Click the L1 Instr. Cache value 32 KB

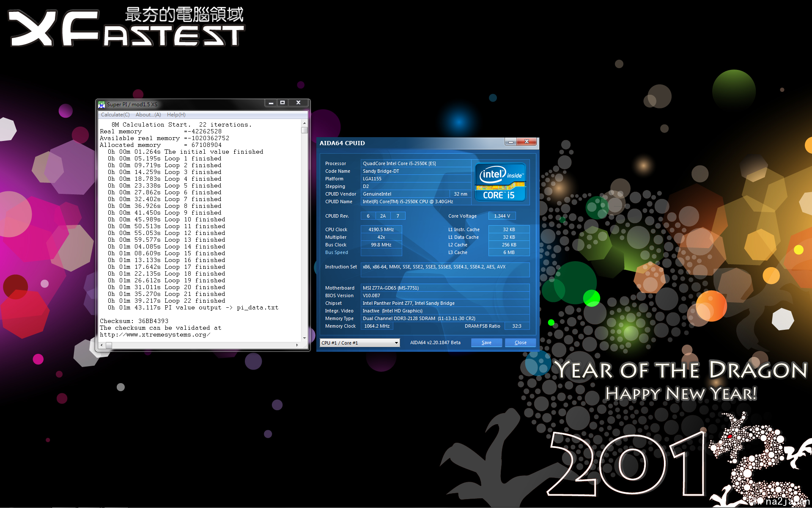coord(509,229)
